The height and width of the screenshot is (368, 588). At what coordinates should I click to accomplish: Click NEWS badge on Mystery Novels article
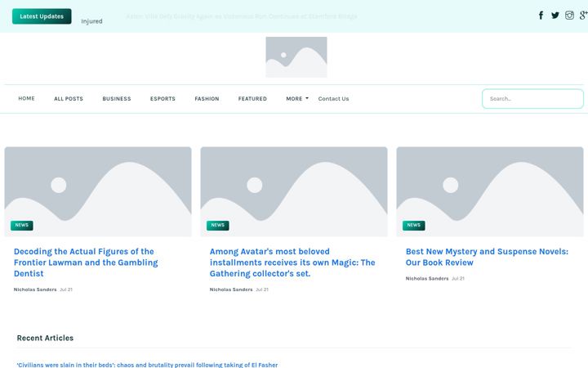(x=413, y=226)
